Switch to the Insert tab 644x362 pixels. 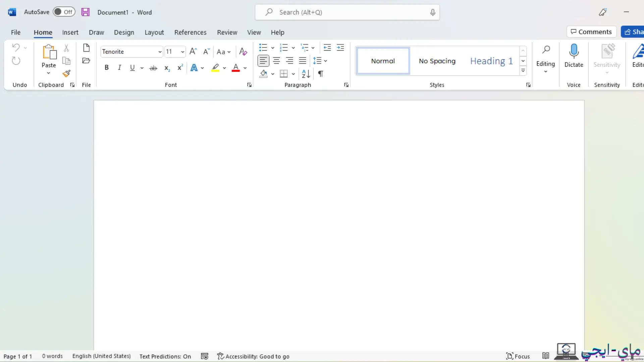[x=70, y=33]
